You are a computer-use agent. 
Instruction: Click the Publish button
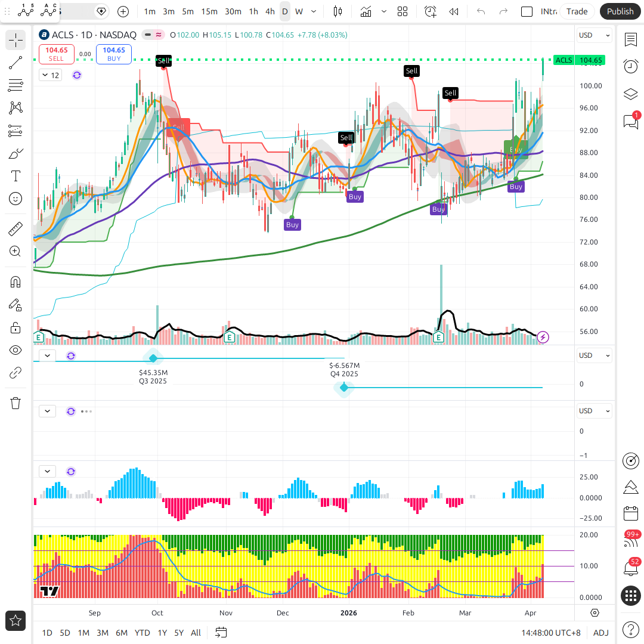(620, 11)
